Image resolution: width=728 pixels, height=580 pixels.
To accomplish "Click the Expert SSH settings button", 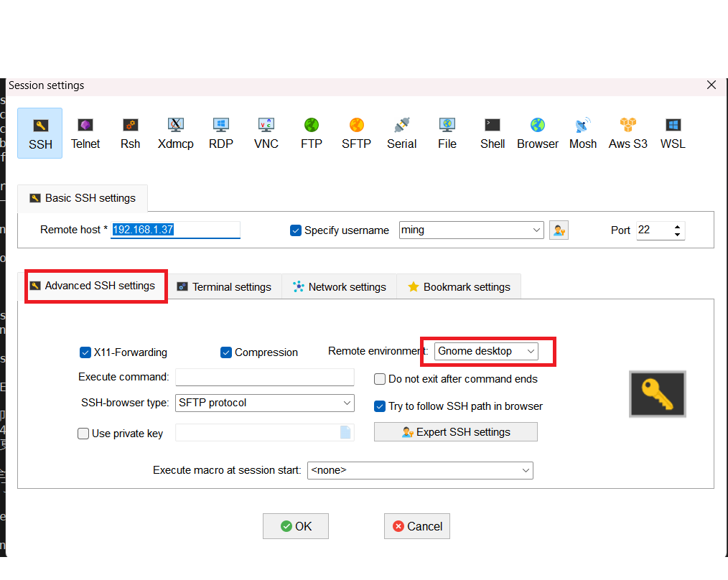I will (x=455, y=431).
